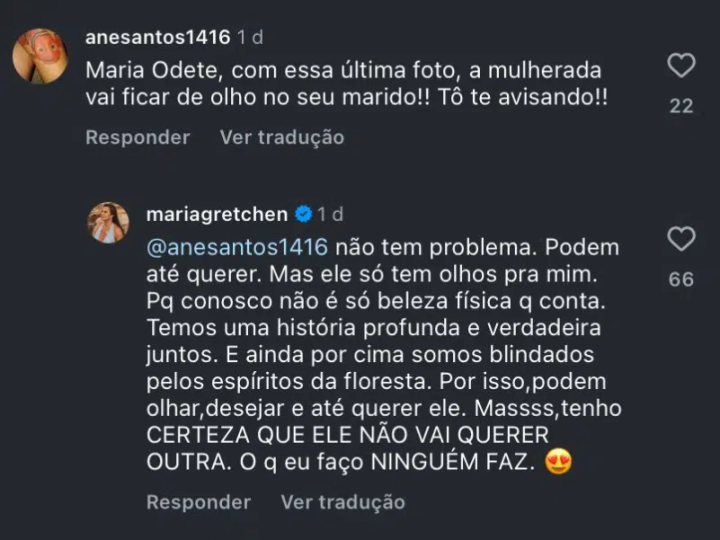Reply to mariagretchen's comment with Responder
The width and height of the screenshot is (720, 540).
[x=198, y=502]
